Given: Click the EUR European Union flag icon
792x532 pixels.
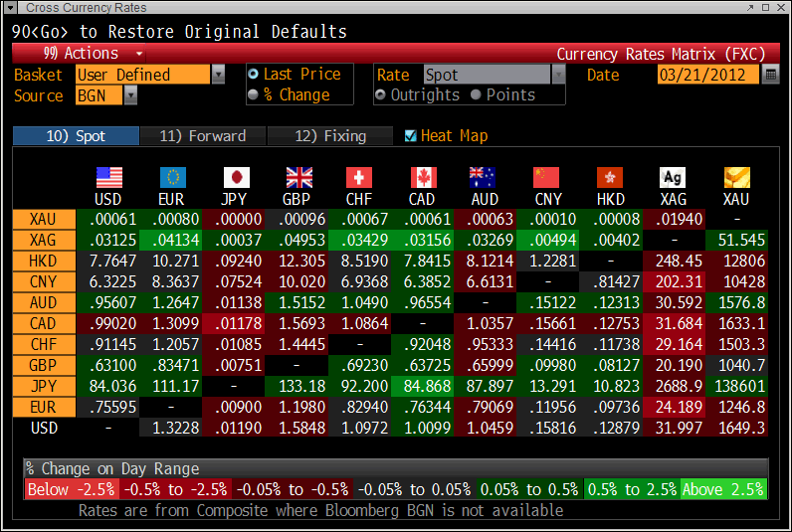Looking at the screenshot, I should (x=173, y=178).
